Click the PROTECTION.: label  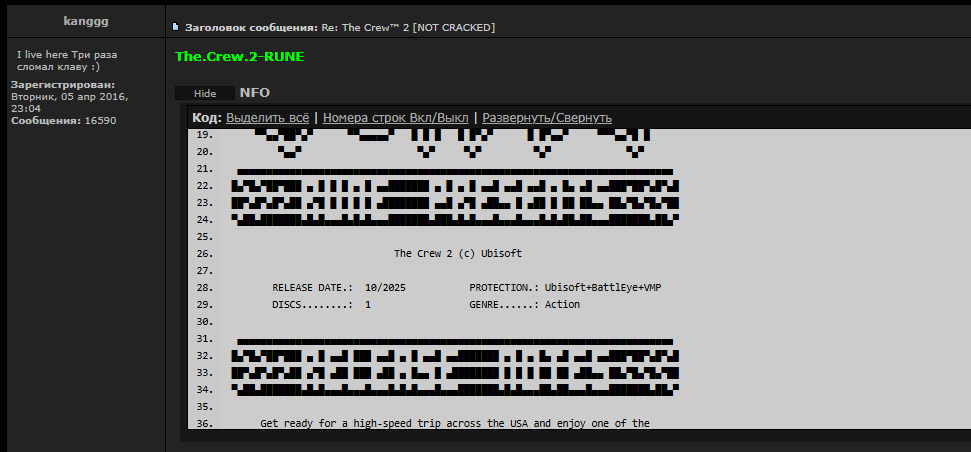[x=504, y=287]
